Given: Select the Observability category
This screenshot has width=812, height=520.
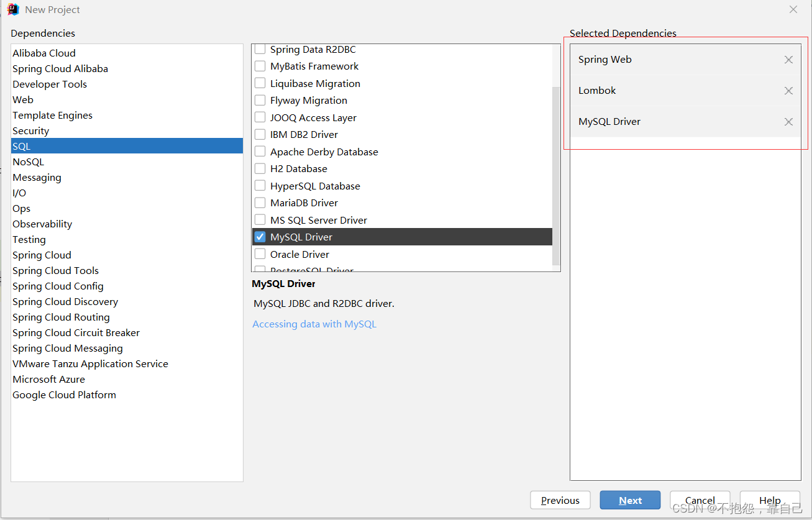Looking at the screenshot, I should pos(127,224).
